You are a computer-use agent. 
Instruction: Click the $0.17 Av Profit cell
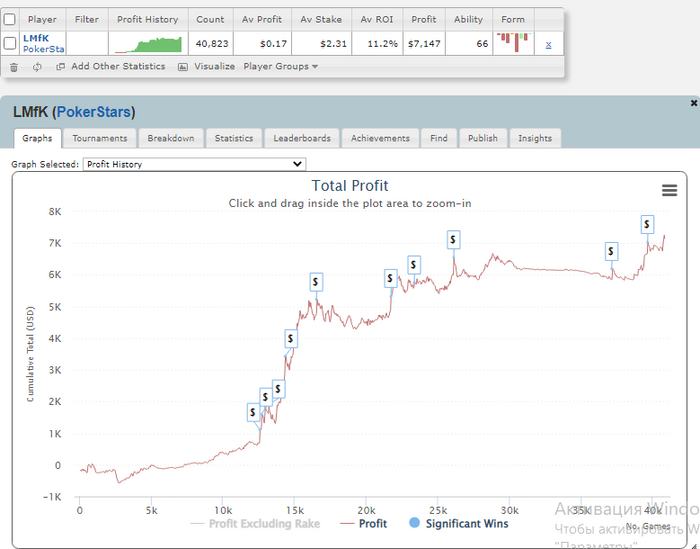pyautogui.click(x=262, y=44)
